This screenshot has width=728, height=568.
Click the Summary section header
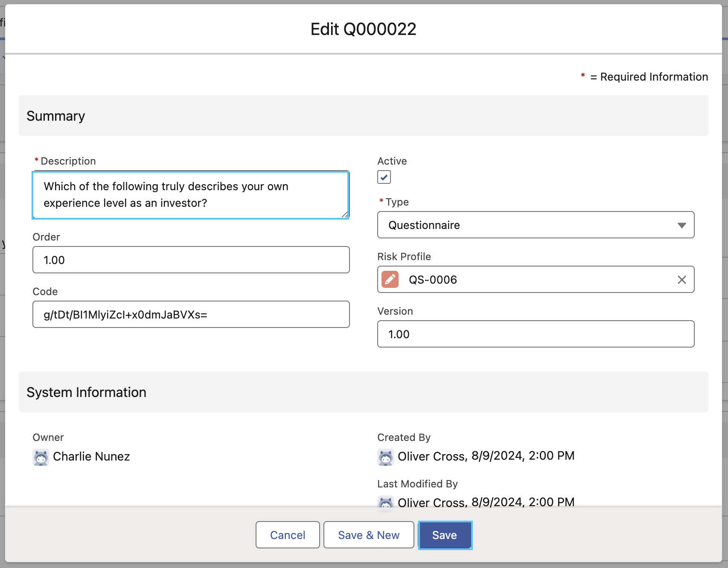coord(364,116)
